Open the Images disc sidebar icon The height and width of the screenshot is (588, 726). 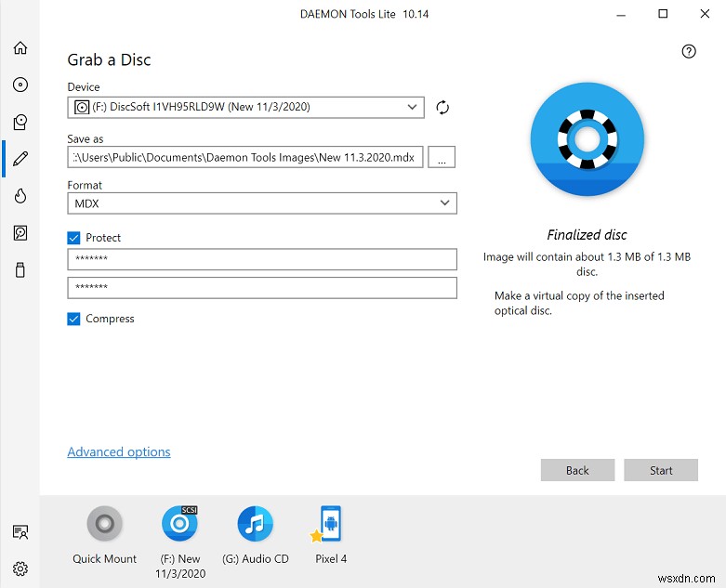pyautogui.click(x=20, y=85)
